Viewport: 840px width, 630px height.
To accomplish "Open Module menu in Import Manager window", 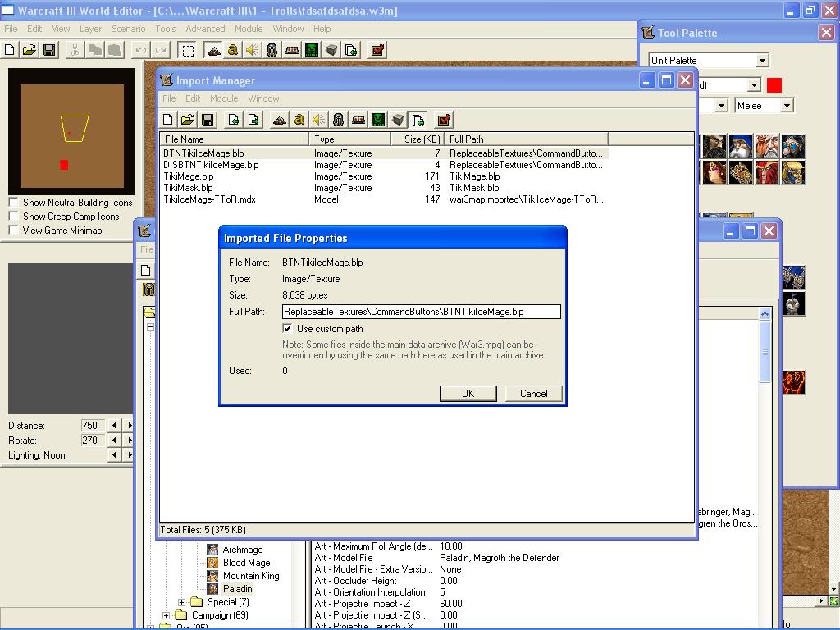I will pyautogui.click(x=224, y=98).
